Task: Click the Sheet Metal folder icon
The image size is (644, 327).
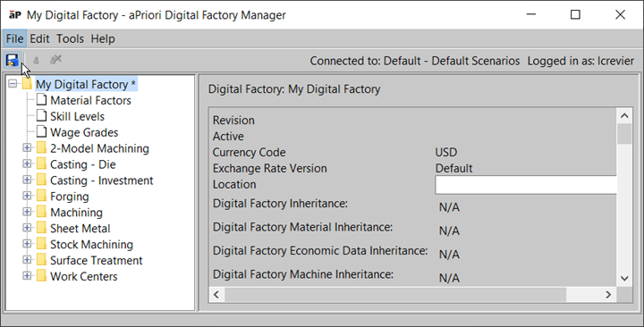Action: (41, 228)
